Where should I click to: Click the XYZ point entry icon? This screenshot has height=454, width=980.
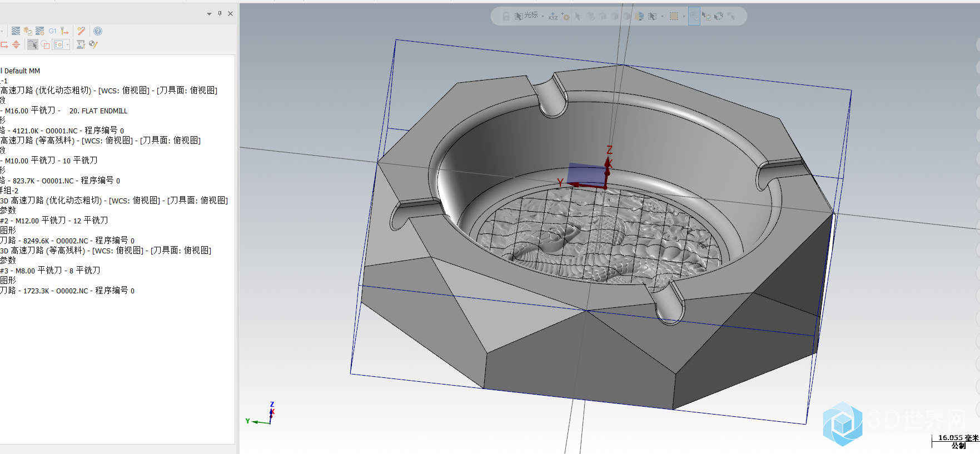click(x=553, y=16)
